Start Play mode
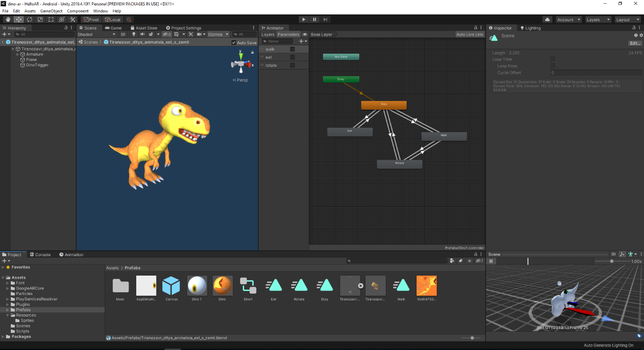 point(304,19)
